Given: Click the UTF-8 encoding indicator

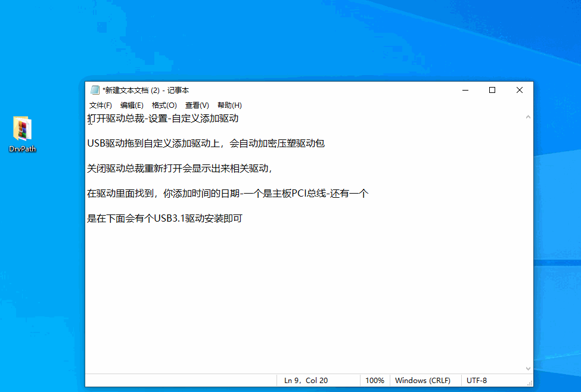Looking at the screenshot, I should pyautogui.click(x=477, y=380).
